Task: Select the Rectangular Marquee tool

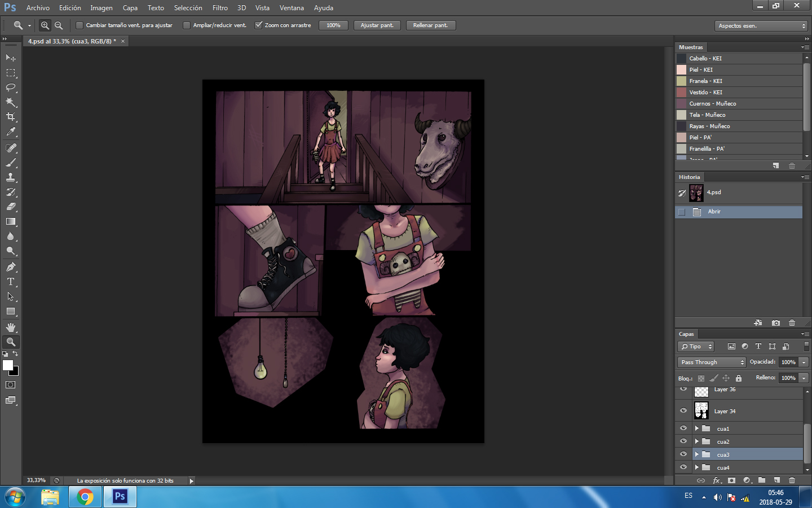Action: (11, 73)
